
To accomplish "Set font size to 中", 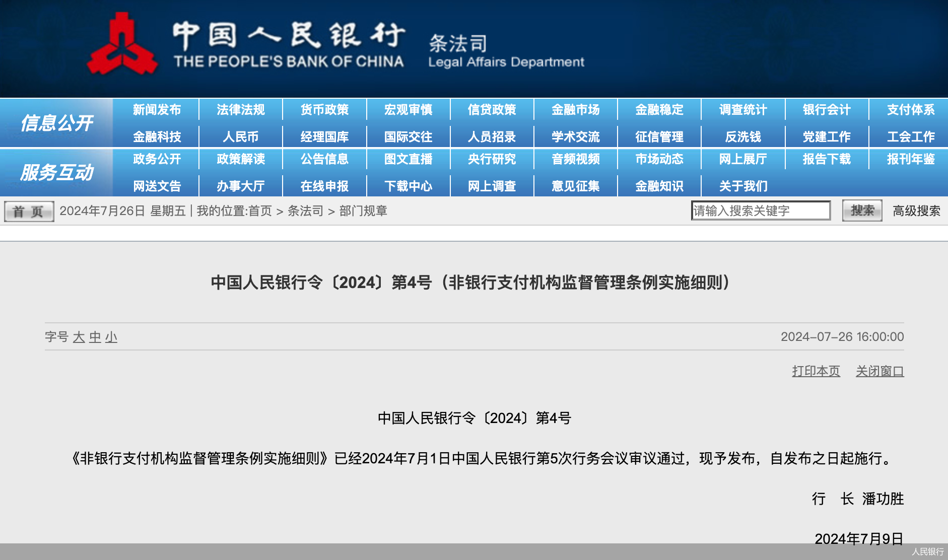I will click(x=95, y=337).
